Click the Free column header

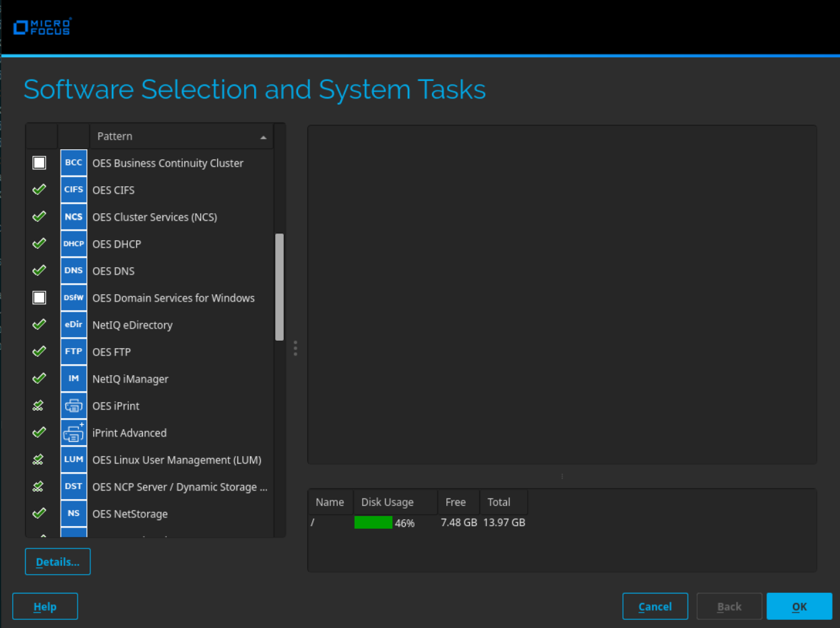click(457, 503)
